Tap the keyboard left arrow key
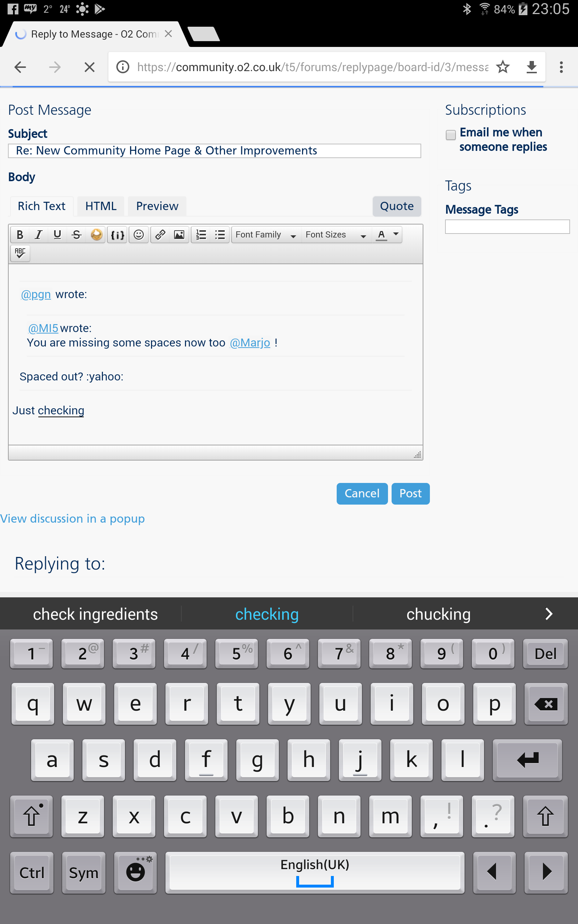The image size is (578, 924). pos(494,873)
